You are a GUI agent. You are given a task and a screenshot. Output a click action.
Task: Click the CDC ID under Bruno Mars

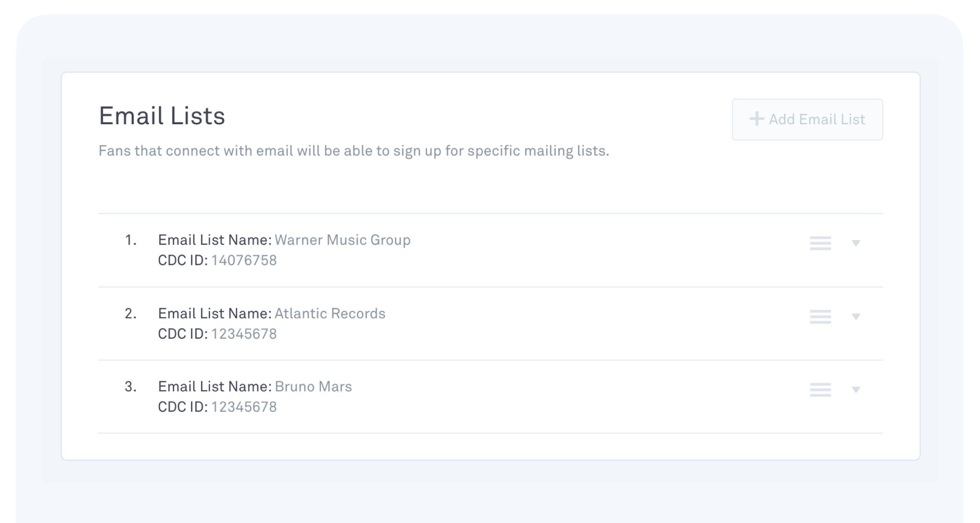click(x=244, y=407)
